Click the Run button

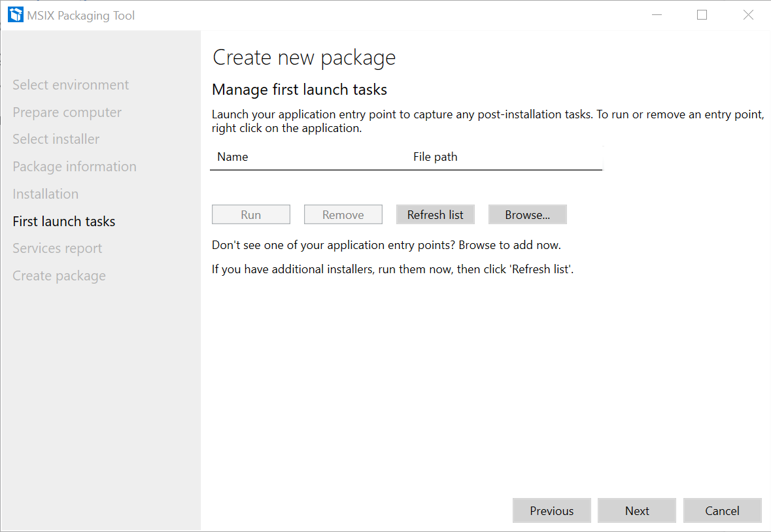pos(250,214)
